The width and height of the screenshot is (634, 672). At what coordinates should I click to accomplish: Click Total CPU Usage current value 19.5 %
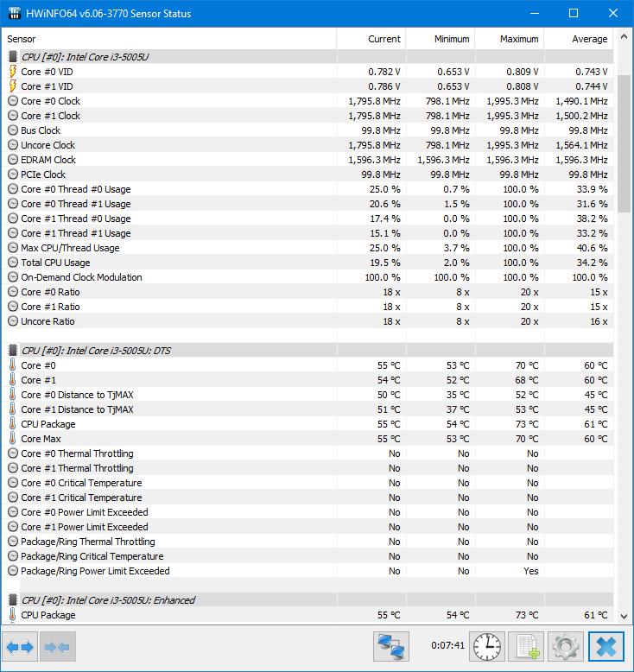[x=385, y=263]
